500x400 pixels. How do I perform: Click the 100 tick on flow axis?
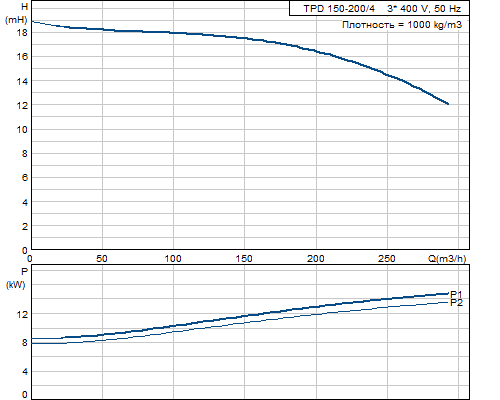173,258
